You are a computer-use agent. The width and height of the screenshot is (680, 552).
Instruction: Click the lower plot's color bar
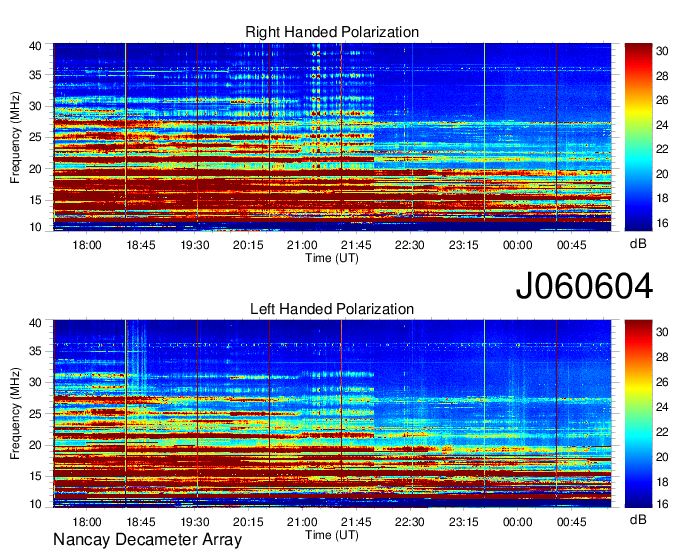click(638, 414)
